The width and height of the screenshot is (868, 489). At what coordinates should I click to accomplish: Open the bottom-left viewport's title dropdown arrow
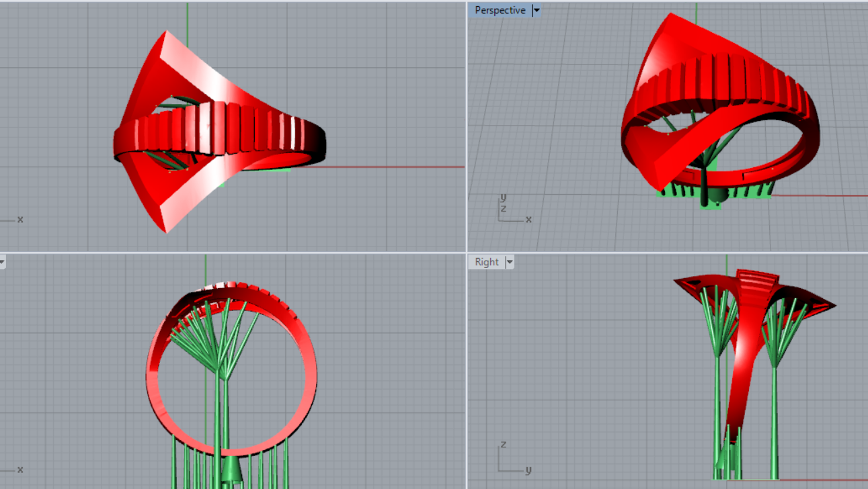pyautogui.click(x=2, y=262)
